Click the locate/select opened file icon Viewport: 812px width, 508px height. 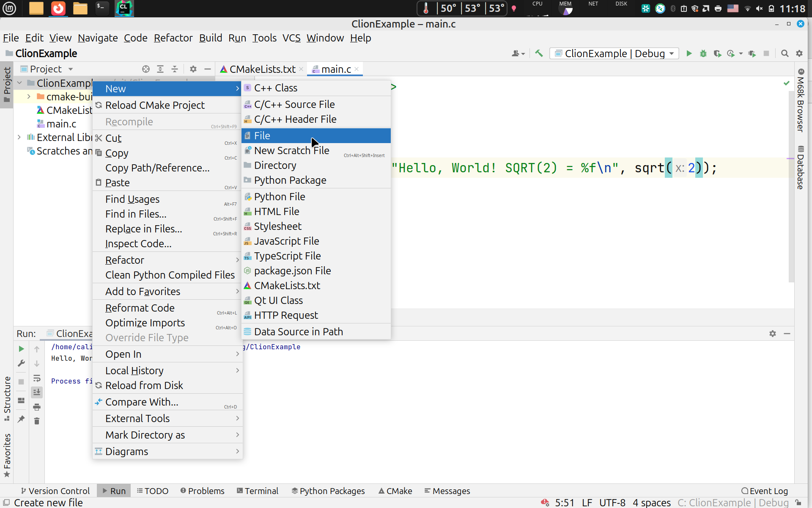(146, 69)
